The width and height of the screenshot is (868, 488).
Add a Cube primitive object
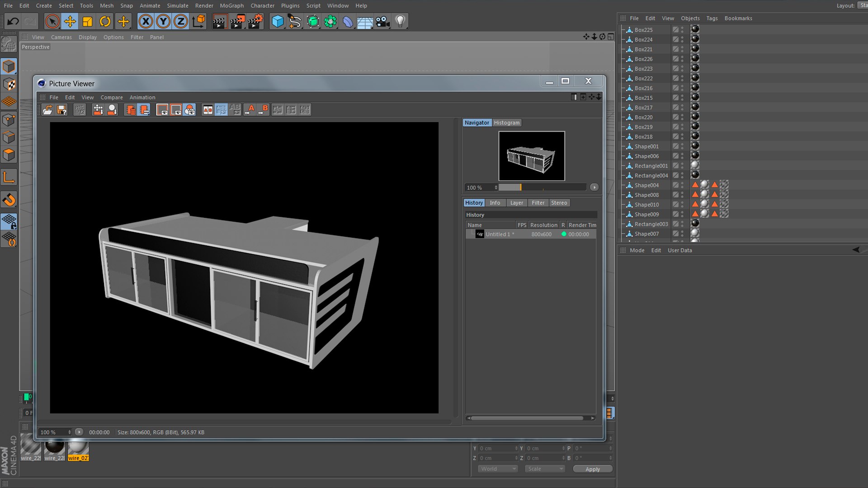click(x=278, y=21)
